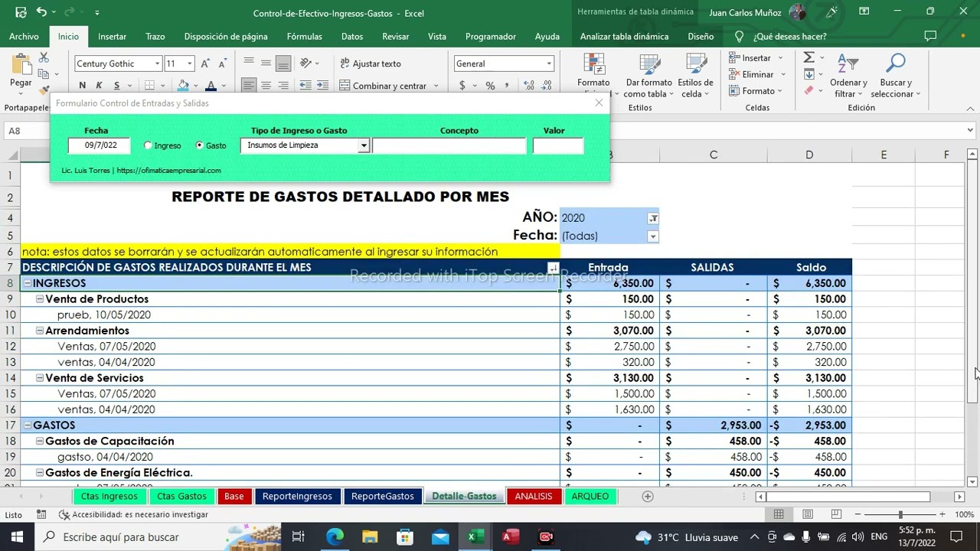Switch to the ARQUEO sheet tab

click(x=590, y=496)
